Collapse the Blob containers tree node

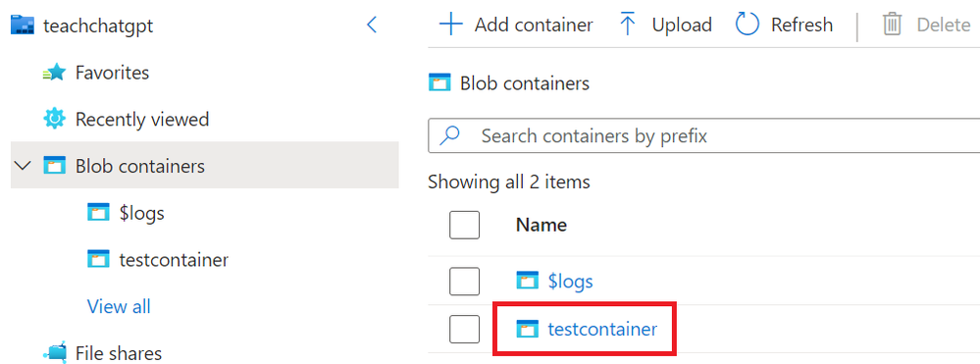[x=24, y=166]
